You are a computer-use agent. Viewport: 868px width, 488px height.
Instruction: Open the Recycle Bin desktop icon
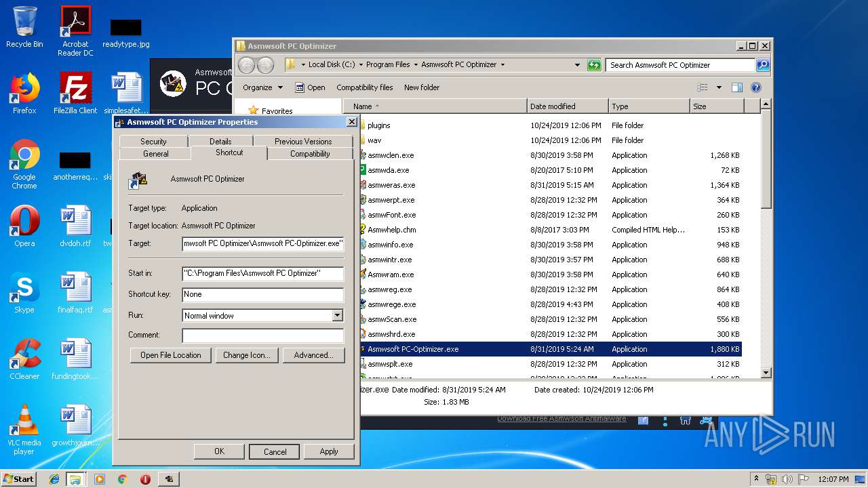click(x=24, y=27)
